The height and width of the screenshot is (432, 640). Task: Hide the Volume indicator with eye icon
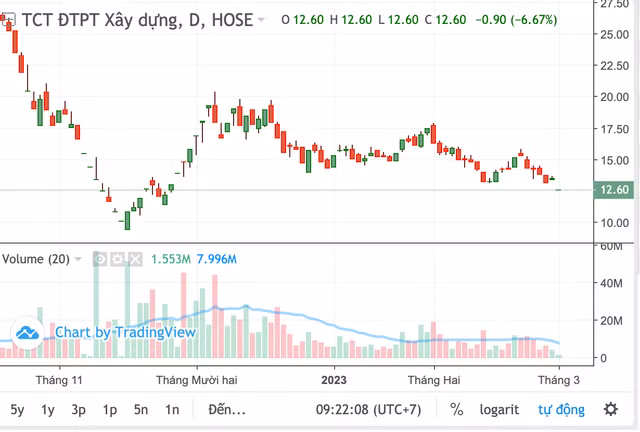click(100, 259)
